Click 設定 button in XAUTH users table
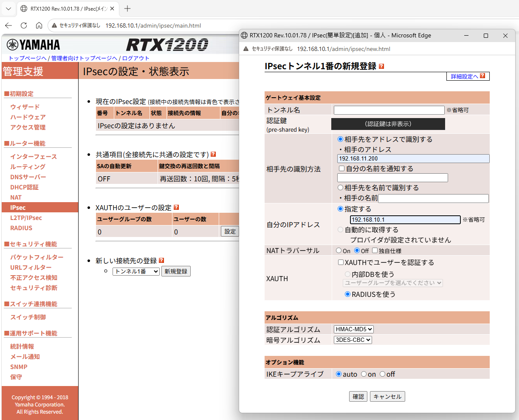Image resolution: width=519 pixels, height=420 pixels. [230, 231]
